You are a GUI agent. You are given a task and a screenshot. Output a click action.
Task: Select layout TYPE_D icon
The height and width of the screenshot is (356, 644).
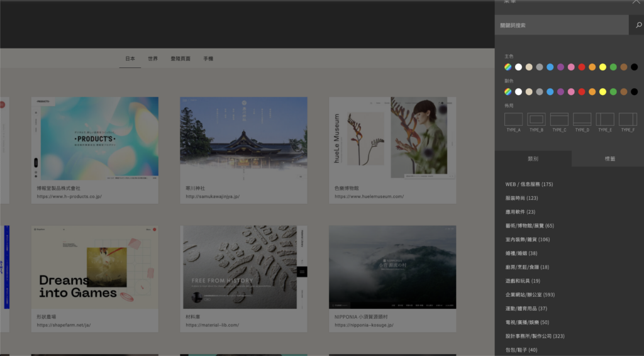click(x=582, y=119)
